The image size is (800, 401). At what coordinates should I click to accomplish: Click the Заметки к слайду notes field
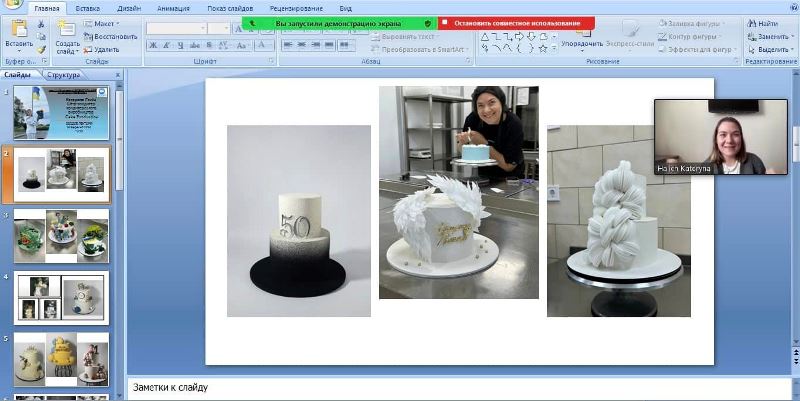click(x=459, y=388)
